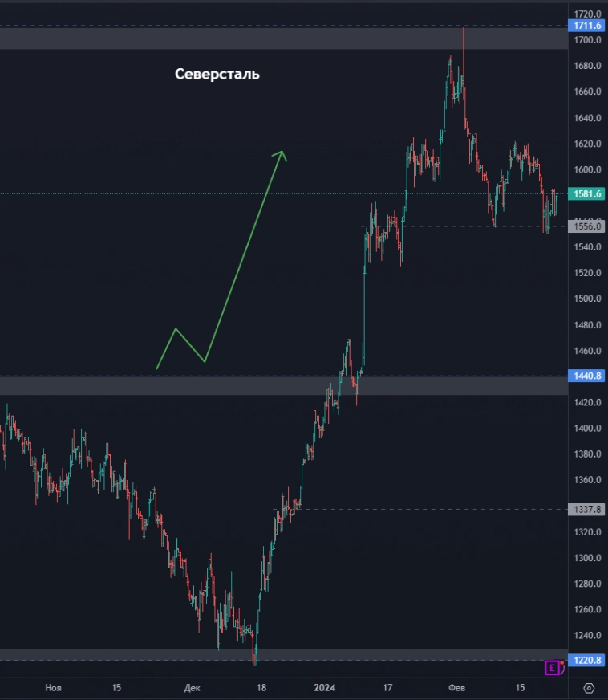Click the 1240.0 price scale value
This screenshot has height=700, width=608.
tap(587, 635)
